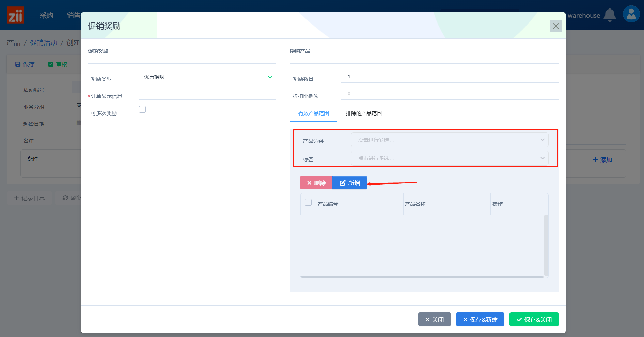The height and width of the screenshot is (337, 644).
Task: Open the 奖励类型 dropdown showing 优惠换购
Action: tap(207, 77)
